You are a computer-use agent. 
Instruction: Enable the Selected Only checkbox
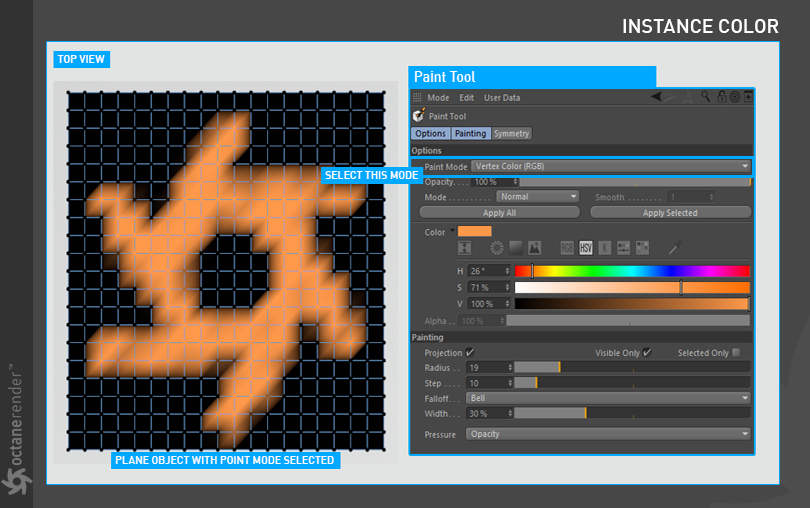(x=736, y=352)
